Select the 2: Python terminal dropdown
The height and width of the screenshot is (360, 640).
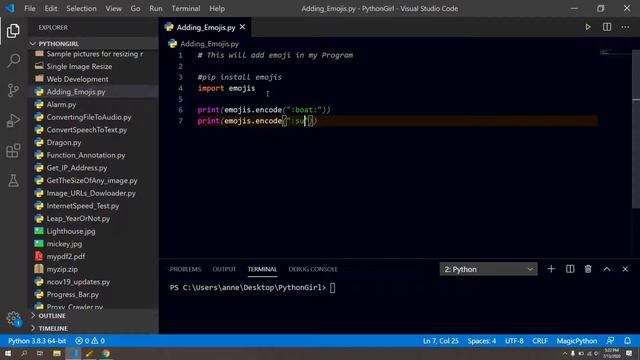pyautogui.click(x=488, y=269)
